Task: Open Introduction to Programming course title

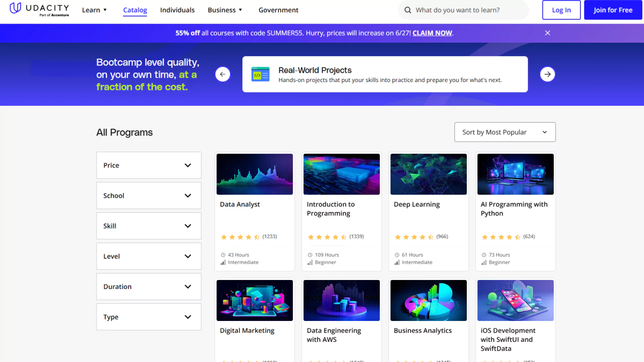Action: (x=330, y=209)
